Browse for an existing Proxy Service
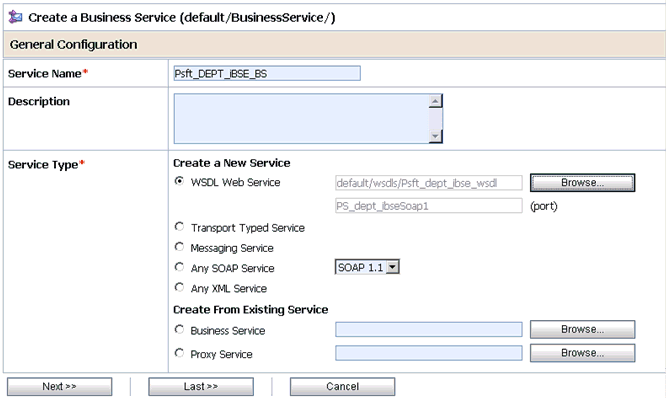 point(582,353)
